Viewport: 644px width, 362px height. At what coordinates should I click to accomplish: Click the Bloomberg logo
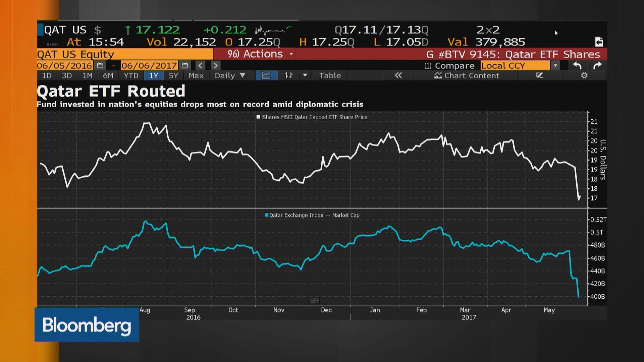coord(87,325)
